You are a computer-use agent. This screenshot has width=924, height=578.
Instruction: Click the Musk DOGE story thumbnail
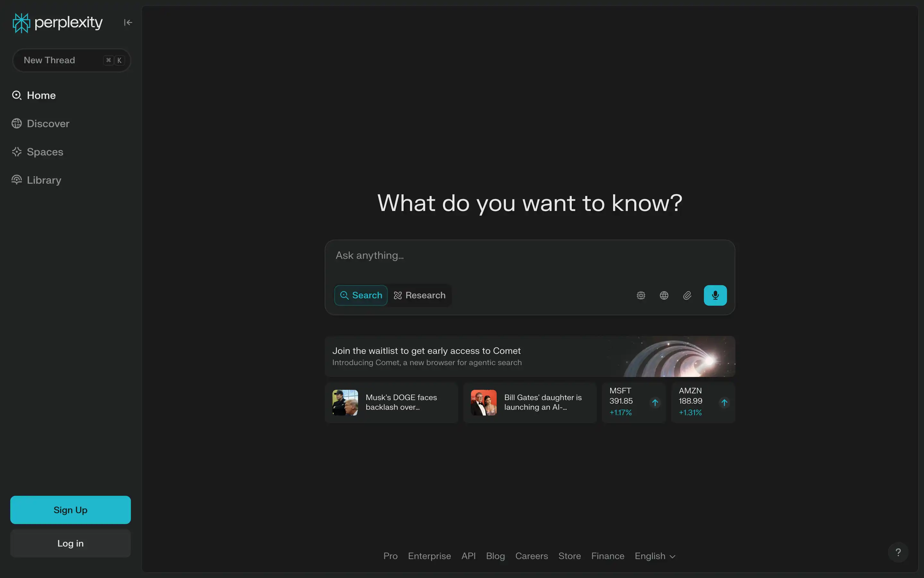pos(345,403)
